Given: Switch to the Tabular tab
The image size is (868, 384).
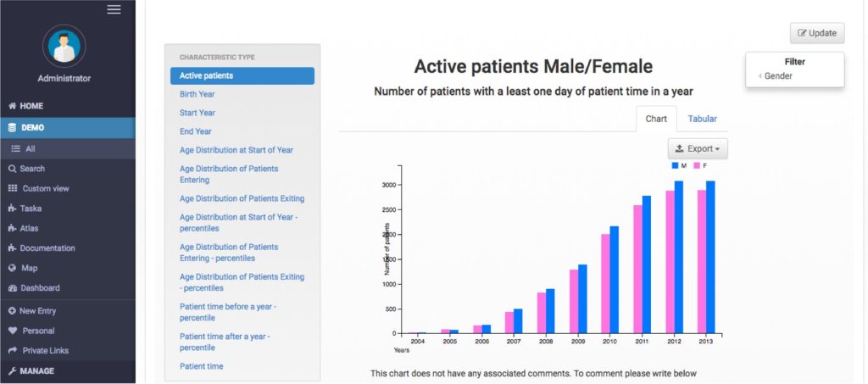Looking at the screenshot, I should [702, 119].
